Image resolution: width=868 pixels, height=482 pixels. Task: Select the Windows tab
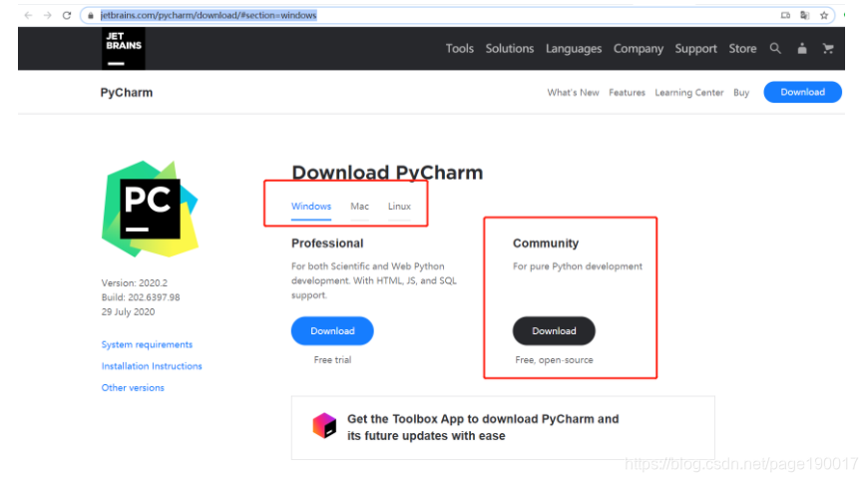click(311, 207)
